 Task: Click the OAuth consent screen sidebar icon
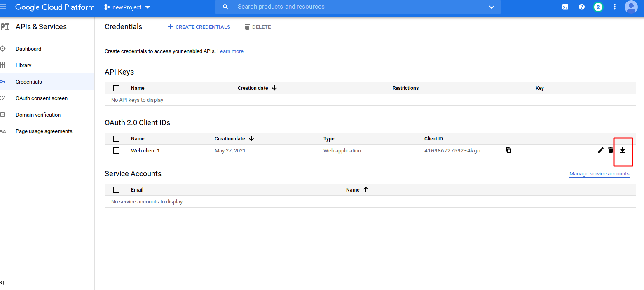click(3, 98)
